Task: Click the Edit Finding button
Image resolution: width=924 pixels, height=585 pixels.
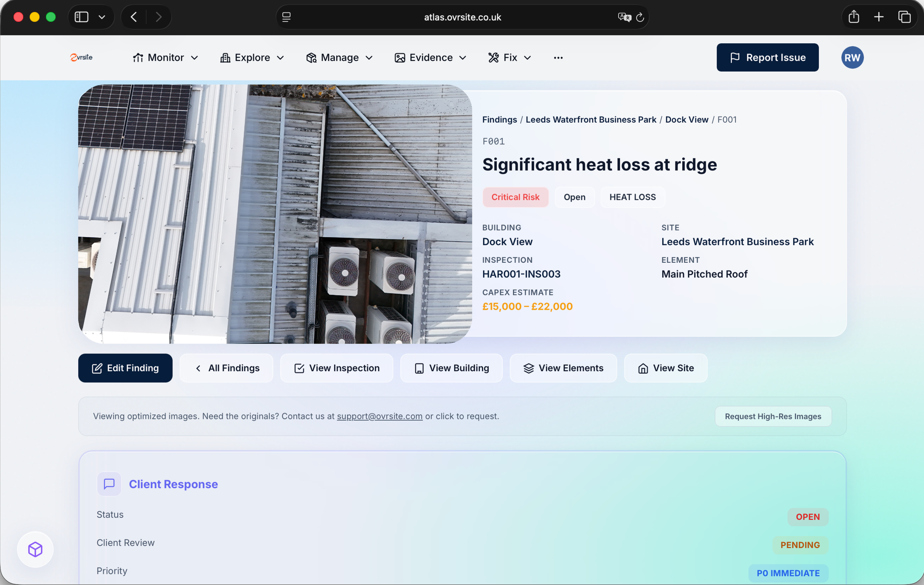Action: pos(125,368)
